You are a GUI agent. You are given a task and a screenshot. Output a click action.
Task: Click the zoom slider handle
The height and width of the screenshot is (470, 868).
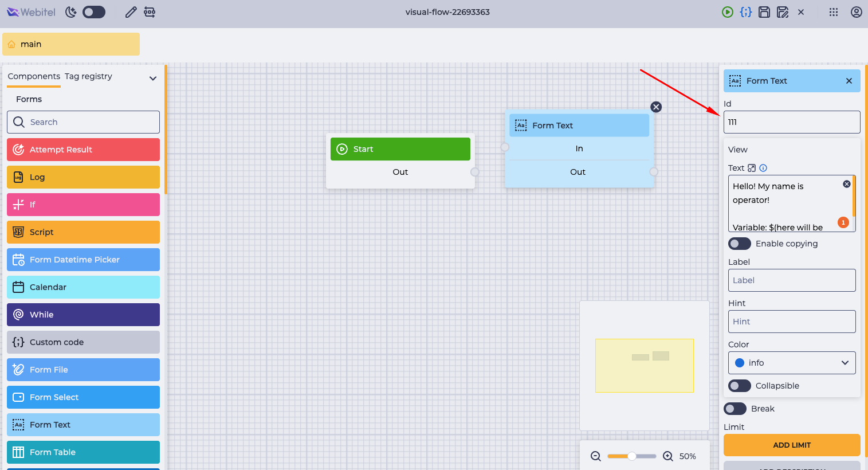click(x=631, y=456)
